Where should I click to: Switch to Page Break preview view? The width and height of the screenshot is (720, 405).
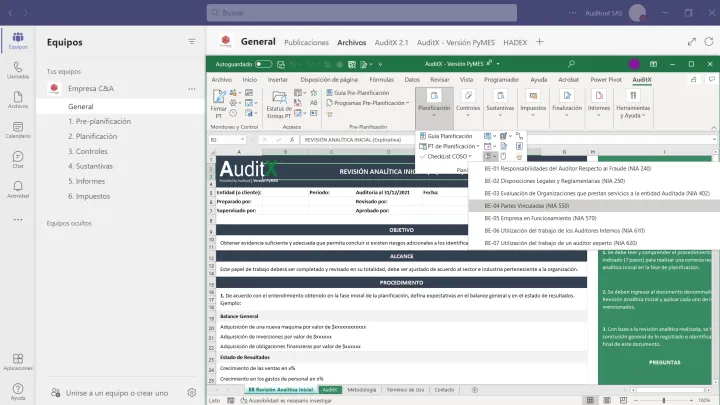click(x=623, y=400)
